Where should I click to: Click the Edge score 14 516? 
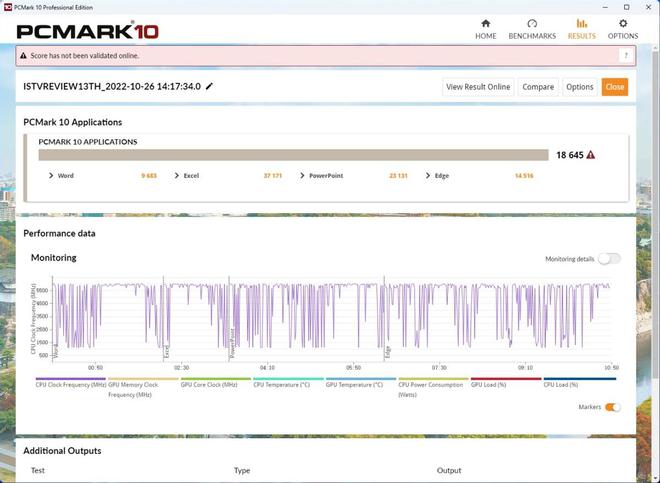524,176
